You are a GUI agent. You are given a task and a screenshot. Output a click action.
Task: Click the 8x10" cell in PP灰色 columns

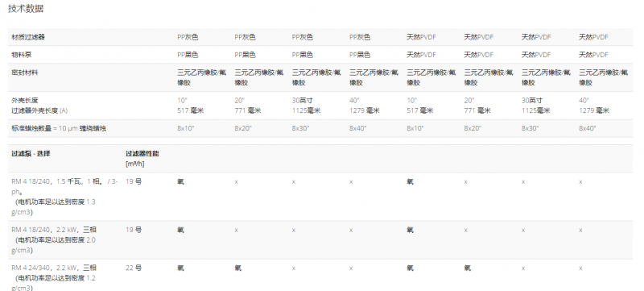[x=186, y=128]
